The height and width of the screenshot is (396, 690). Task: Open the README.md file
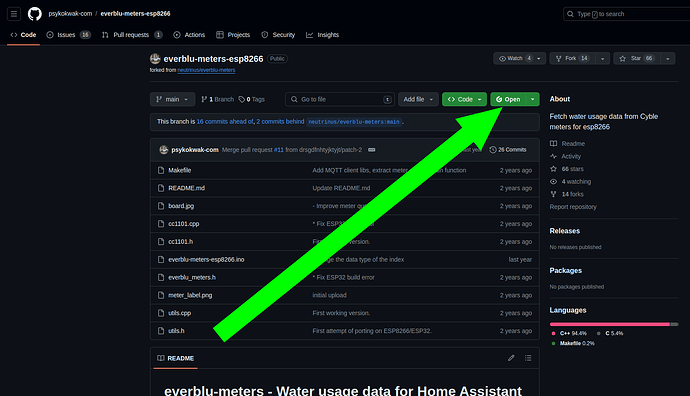coord(187,188)
